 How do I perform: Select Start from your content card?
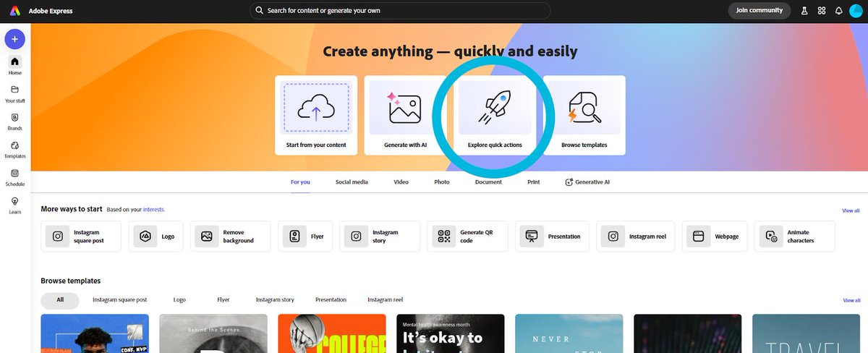(x=316, y=116)
